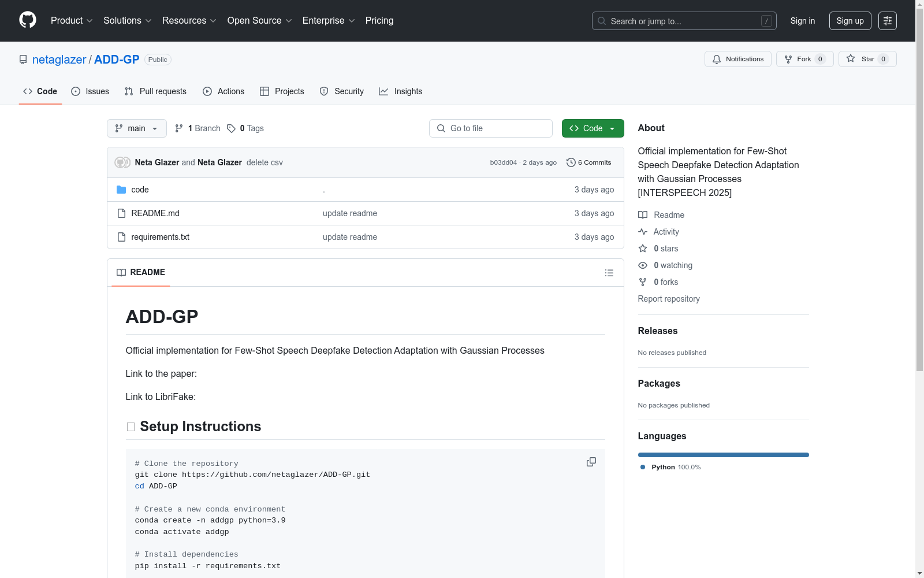The image size is (924, 578).
Task: Open commit b03dd04 hash link
Action: (504, 162)
